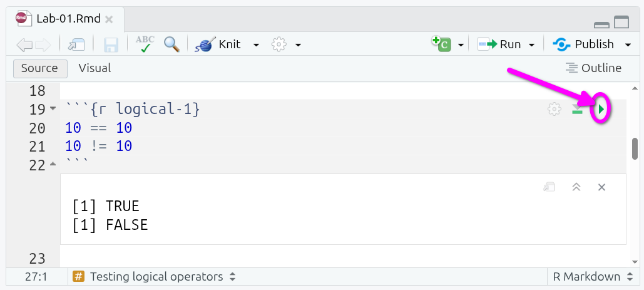Run all chunks above this one
The image size is (644, 290).
577,110
